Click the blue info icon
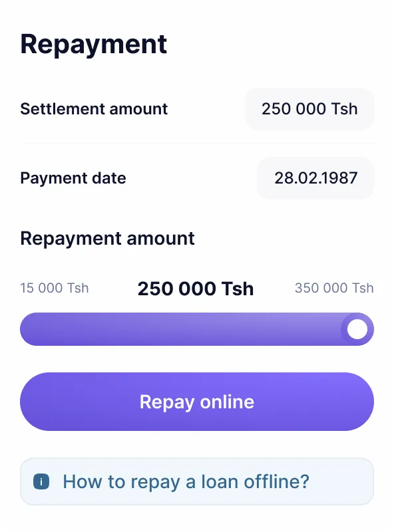Screen dimensions: 394x532 pos(41,481)
